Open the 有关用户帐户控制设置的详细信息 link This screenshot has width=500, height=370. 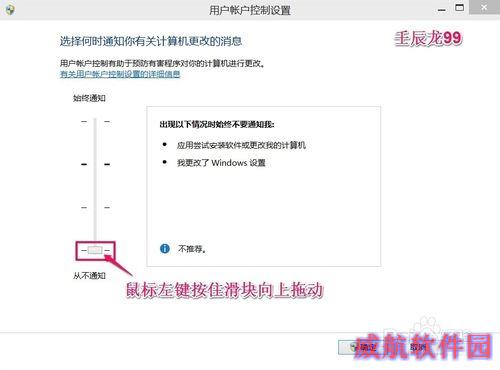tap(120, 74)
